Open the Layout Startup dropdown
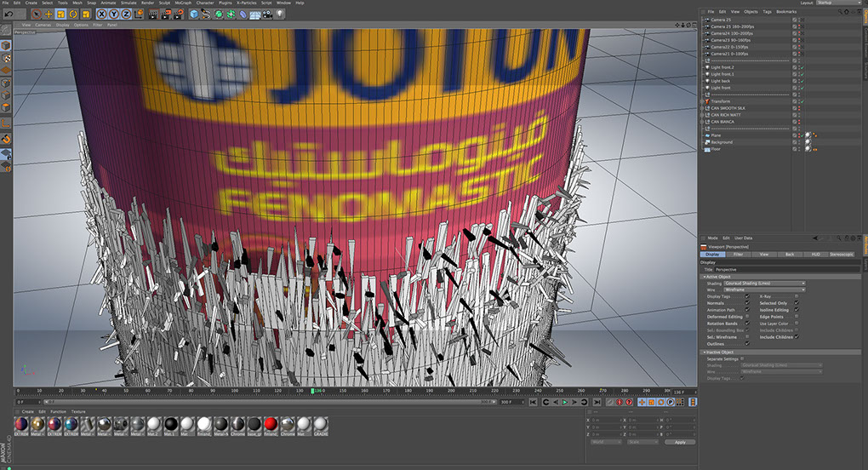Image resolution: width=868 pixels, height=470 pixels. pos(839,3)
